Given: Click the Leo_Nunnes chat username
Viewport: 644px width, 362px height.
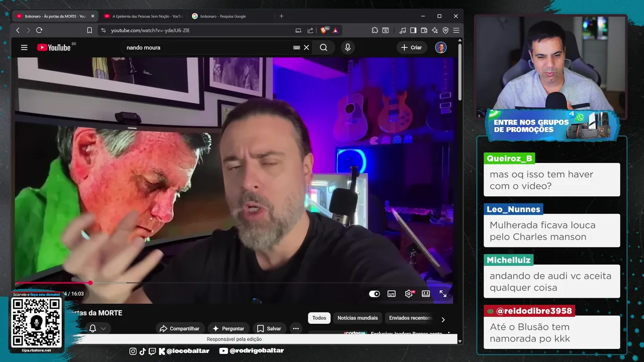Looking at the screenshot, I should pos(513,209).
